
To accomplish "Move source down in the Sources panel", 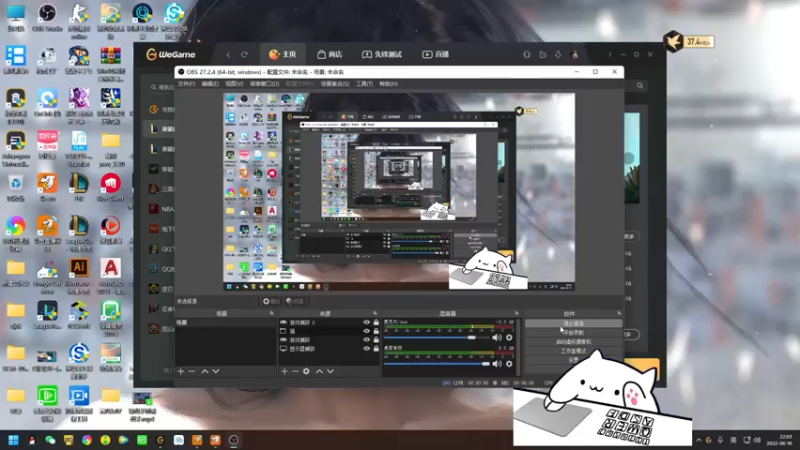I will 331,371.
